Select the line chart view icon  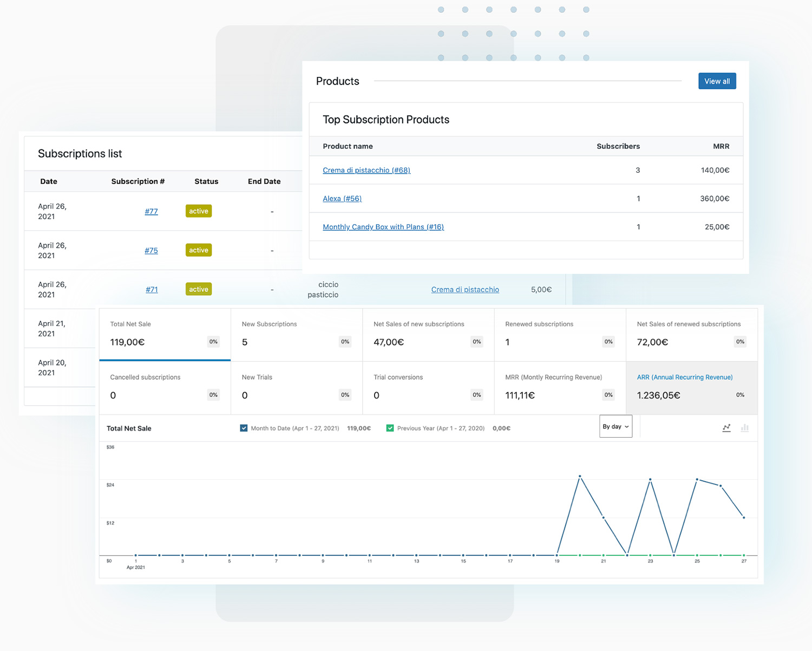click(726, 428)
